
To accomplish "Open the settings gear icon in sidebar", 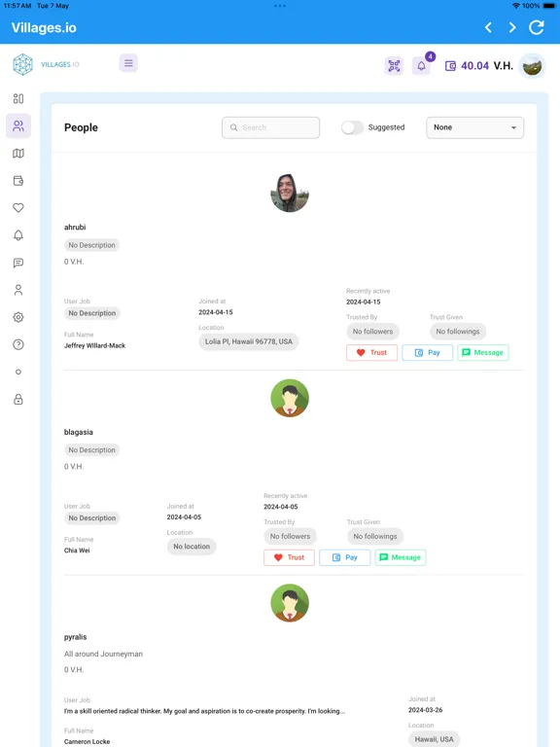I will [18, 317].
